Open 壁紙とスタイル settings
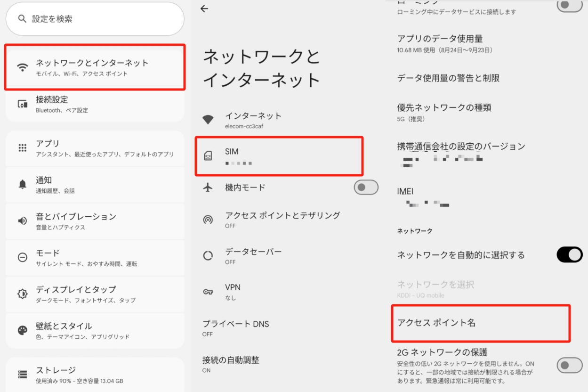 95,330
